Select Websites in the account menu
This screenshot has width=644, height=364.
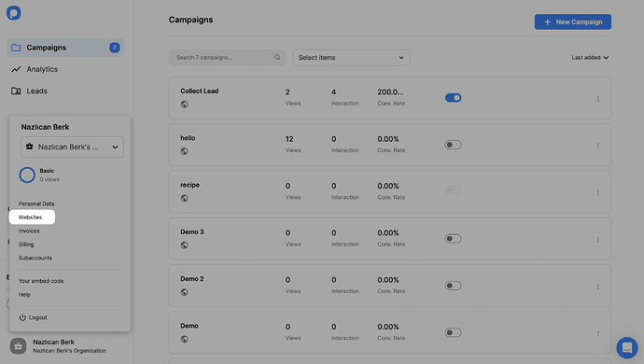tap(32, 217)
